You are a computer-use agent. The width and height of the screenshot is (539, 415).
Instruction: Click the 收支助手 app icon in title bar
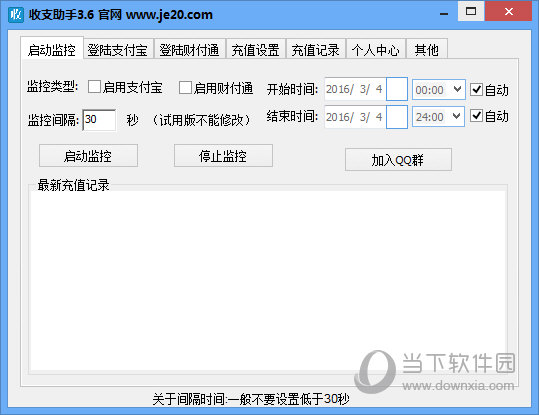[16, 14]
